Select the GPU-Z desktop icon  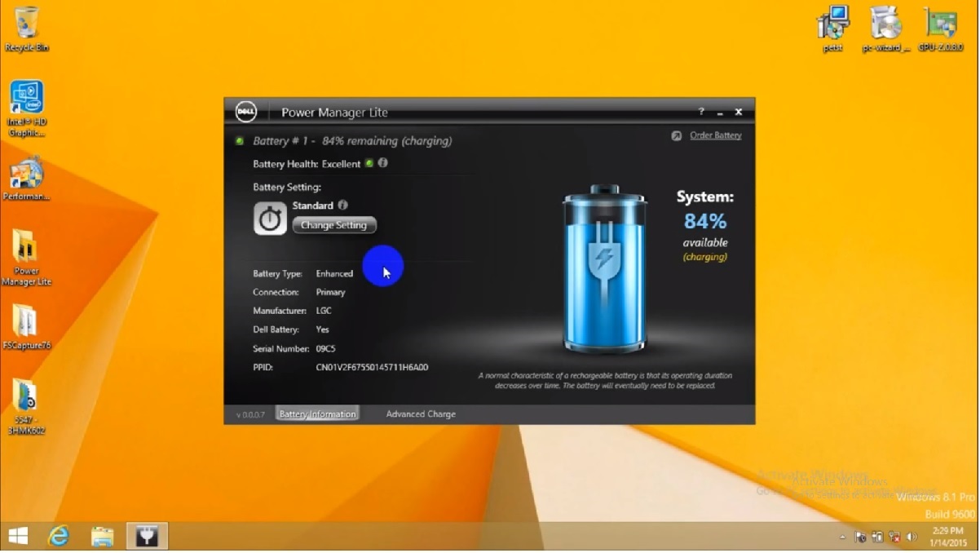pyautogui.click(x=940, y=29)
